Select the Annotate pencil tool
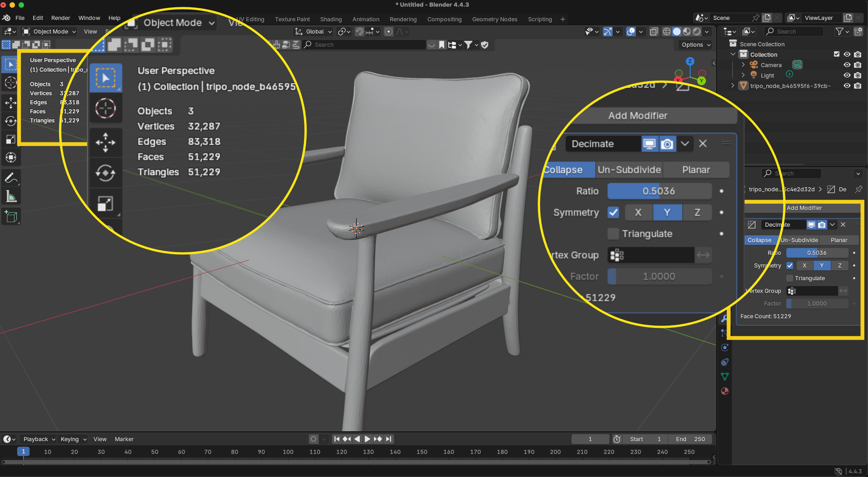The image size is (868, 477). click(x=11, y=178)
